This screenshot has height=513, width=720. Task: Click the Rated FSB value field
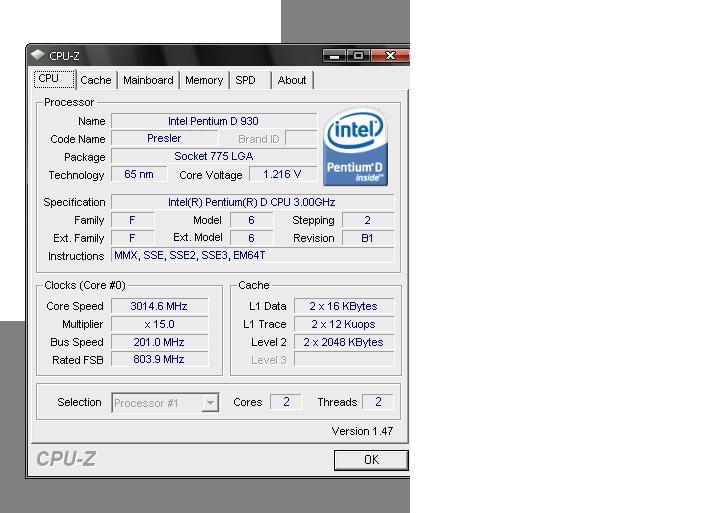click(159, 360)
